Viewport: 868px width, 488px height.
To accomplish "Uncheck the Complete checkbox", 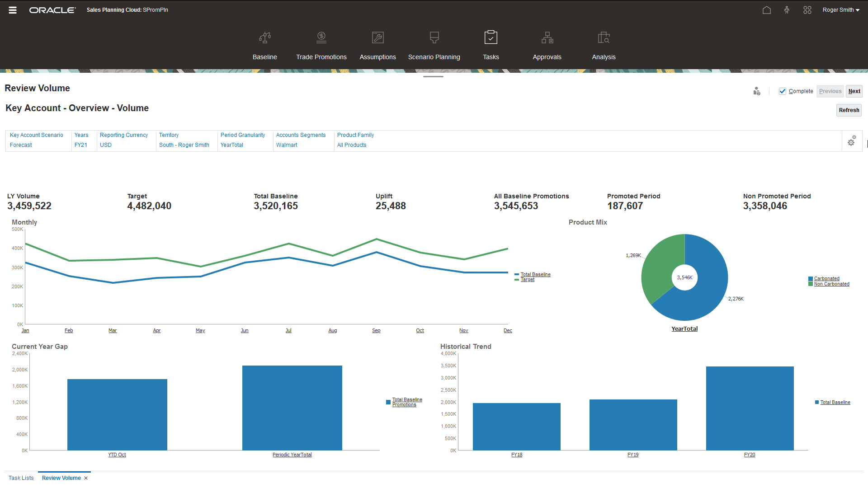I will tap(783, 91).
